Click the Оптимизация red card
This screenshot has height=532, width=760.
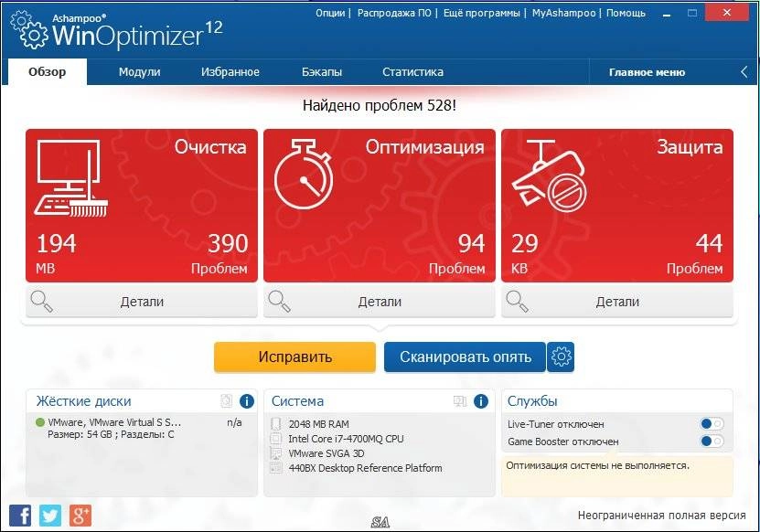tap(380, 206)
